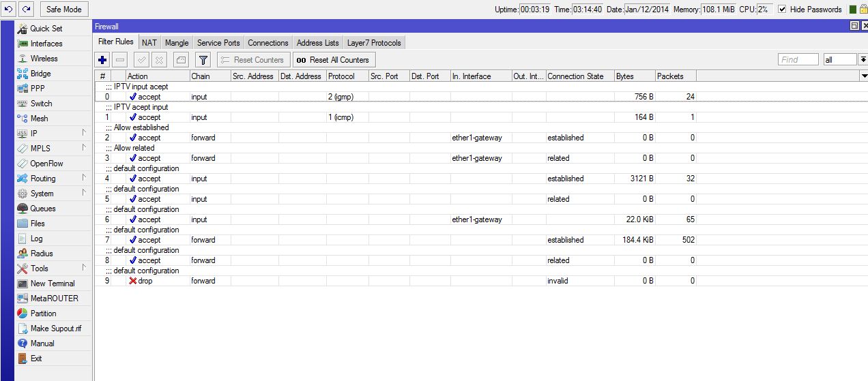Open MetaROUTER menu item
Screen dimensions: 868x381
pos(53,299)
